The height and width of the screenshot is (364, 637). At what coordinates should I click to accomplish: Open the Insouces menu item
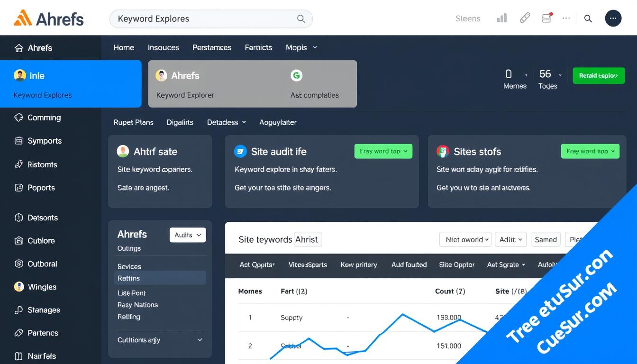(164, 47)
